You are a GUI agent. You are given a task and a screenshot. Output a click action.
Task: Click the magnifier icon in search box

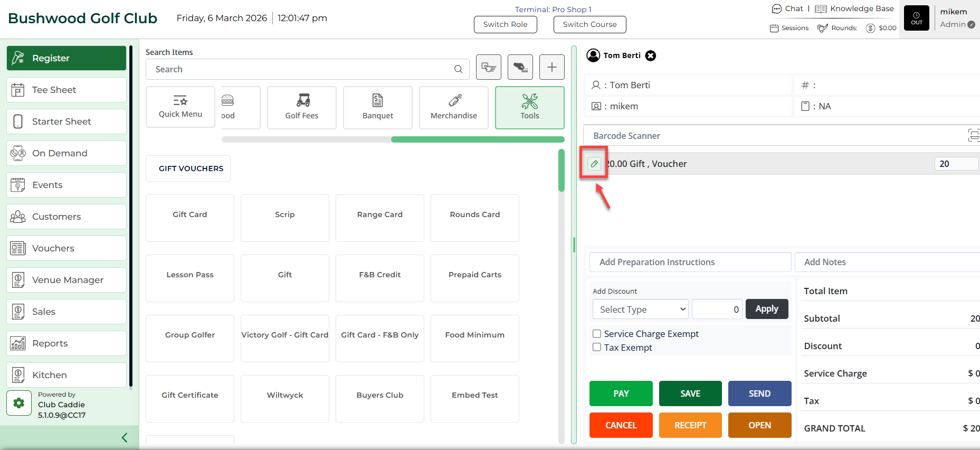(458, 69)
